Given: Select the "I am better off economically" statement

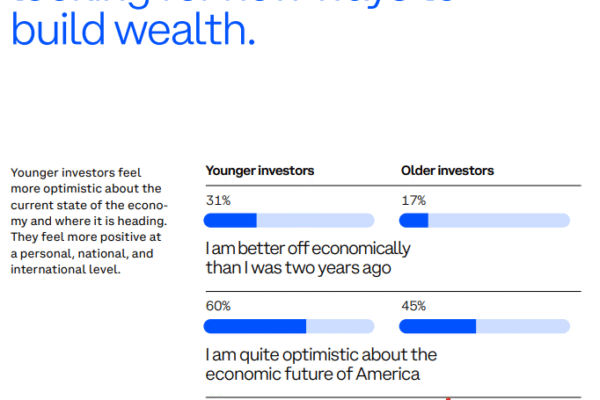Looking at the screenshot, I should click(307, 248).
